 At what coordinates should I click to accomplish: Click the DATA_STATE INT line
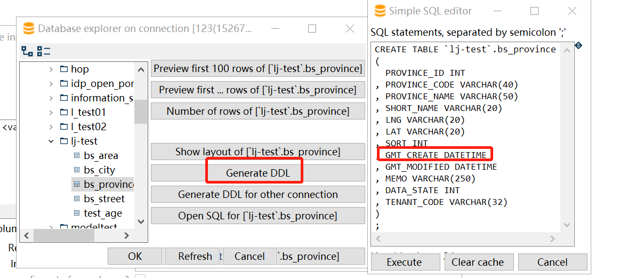click(417, 190)
